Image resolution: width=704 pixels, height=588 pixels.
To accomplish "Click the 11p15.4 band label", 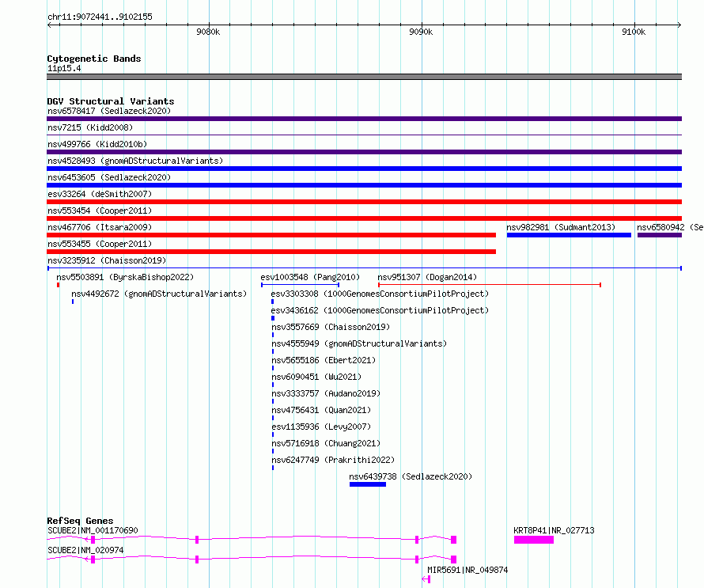I will (64, 68).
